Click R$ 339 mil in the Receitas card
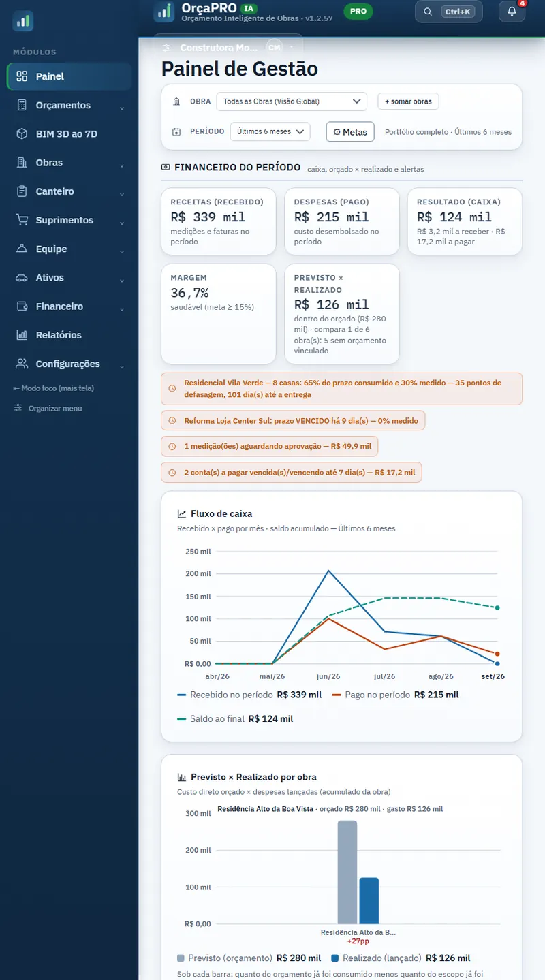 [x=208, y=217]
